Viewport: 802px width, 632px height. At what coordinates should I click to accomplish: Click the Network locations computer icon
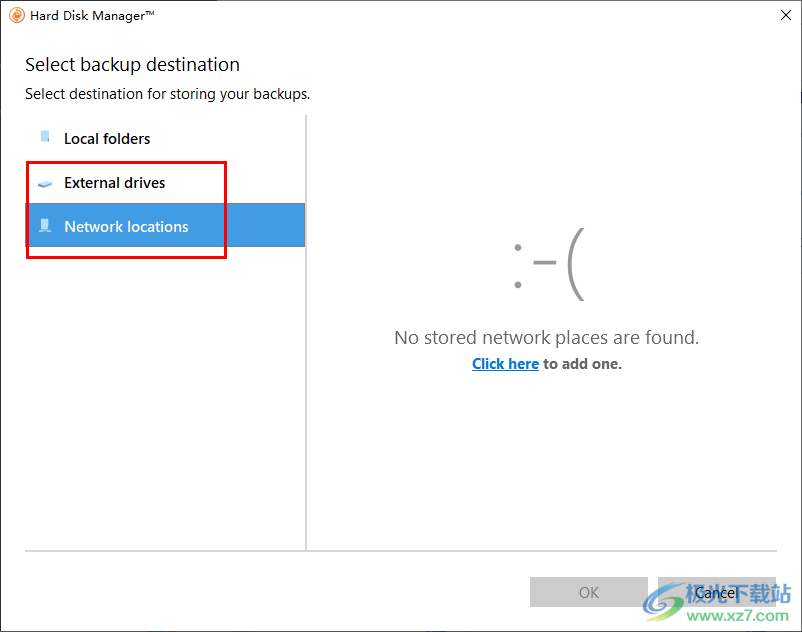(45, 225)
